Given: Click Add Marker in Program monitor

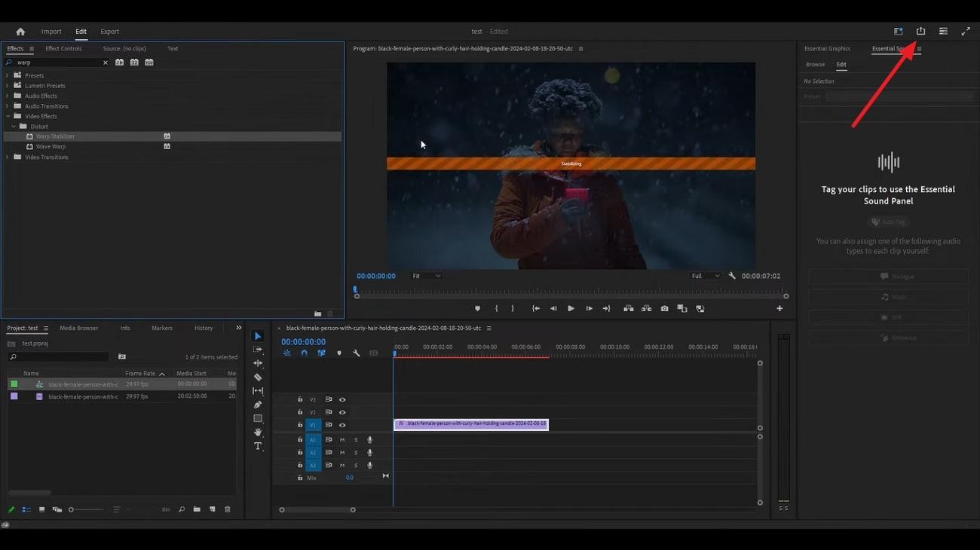Looking at the screenshot, I should (x=477, y=309).
